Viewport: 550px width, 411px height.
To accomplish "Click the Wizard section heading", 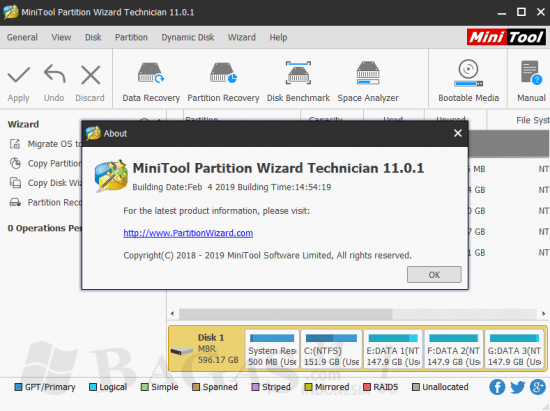I will coord(23,124).
